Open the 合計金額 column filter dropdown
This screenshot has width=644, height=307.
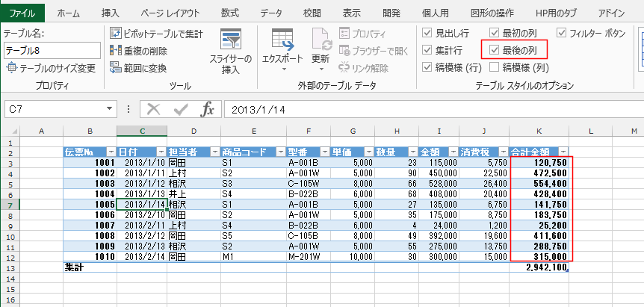(563, 151)
